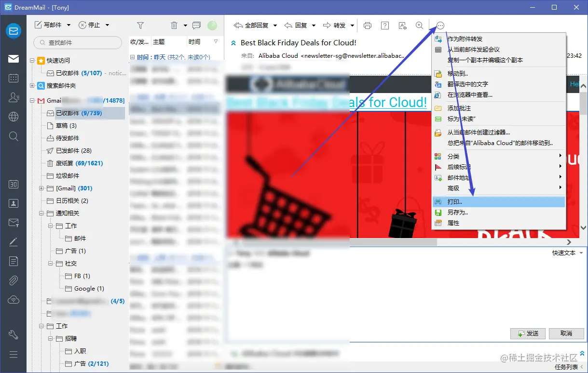Click the 转发 forward button

[335, 26]
